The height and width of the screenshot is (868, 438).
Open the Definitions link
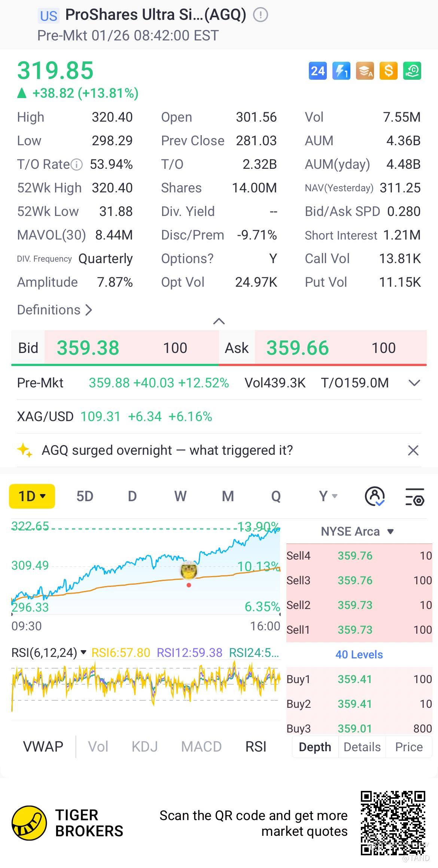pos(55,310)
